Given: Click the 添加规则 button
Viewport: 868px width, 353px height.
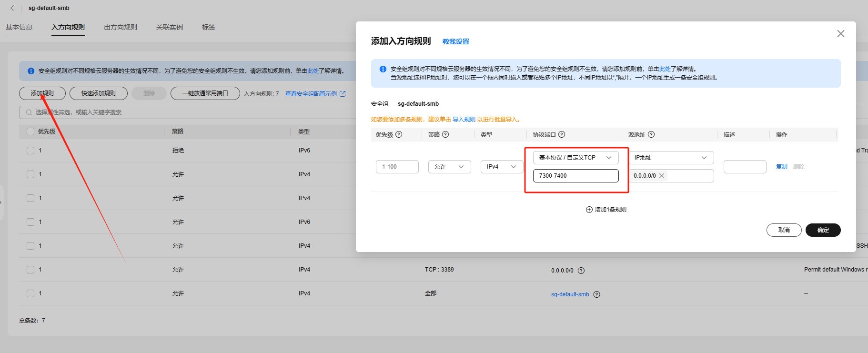Looking at the screenshot, I should click(42, 93).
